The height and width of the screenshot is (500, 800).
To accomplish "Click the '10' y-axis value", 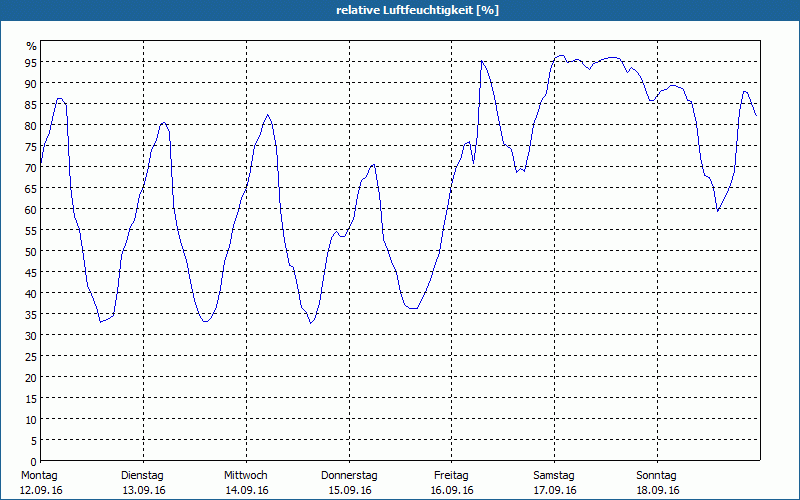I will 31,420.
